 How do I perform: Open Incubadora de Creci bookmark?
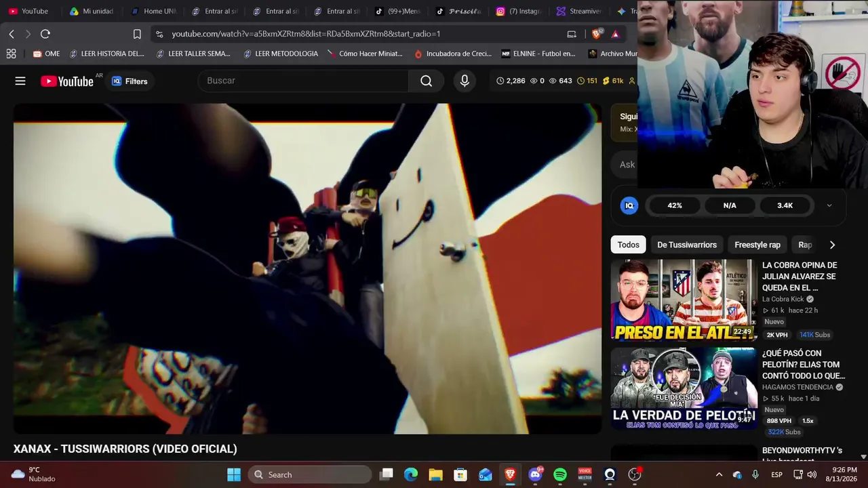click(x=453, y=54)
